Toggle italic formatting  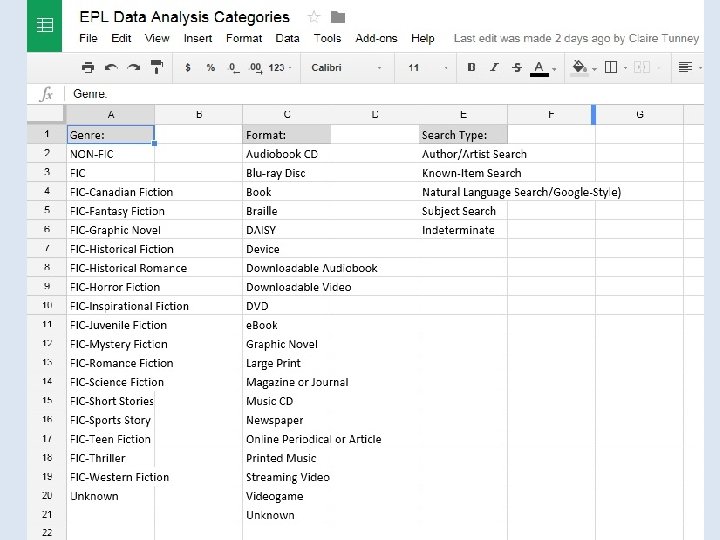pos(494,68)
